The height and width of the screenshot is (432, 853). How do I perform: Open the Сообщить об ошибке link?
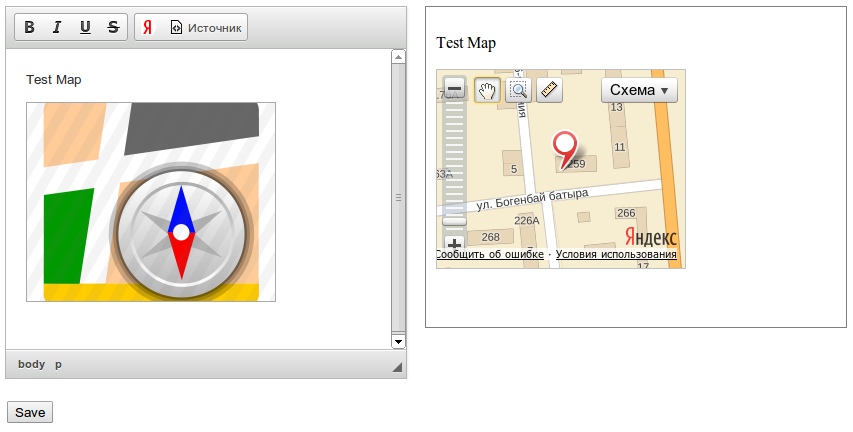tap(490, 254)
